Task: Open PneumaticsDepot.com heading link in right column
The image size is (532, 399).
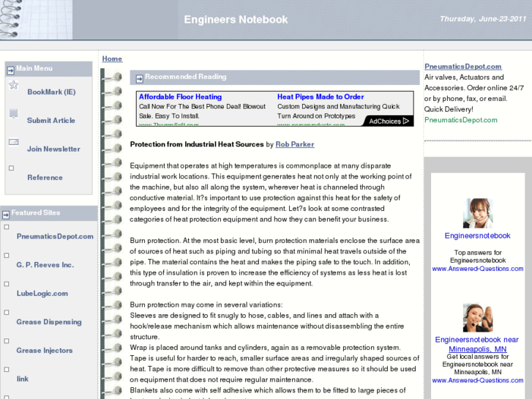Action: (462, 67)
